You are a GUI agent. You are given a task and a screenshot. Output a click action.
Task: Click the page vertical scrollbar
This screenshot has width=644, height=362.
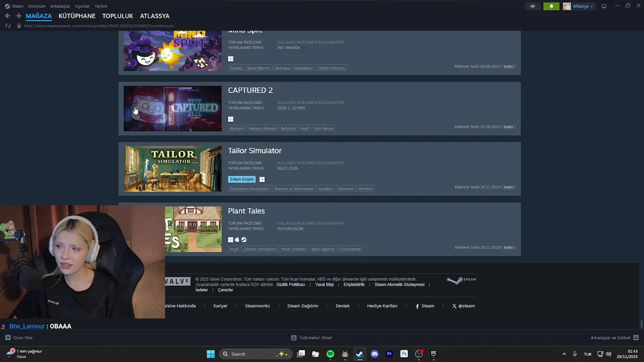click(x=641, y=324)
